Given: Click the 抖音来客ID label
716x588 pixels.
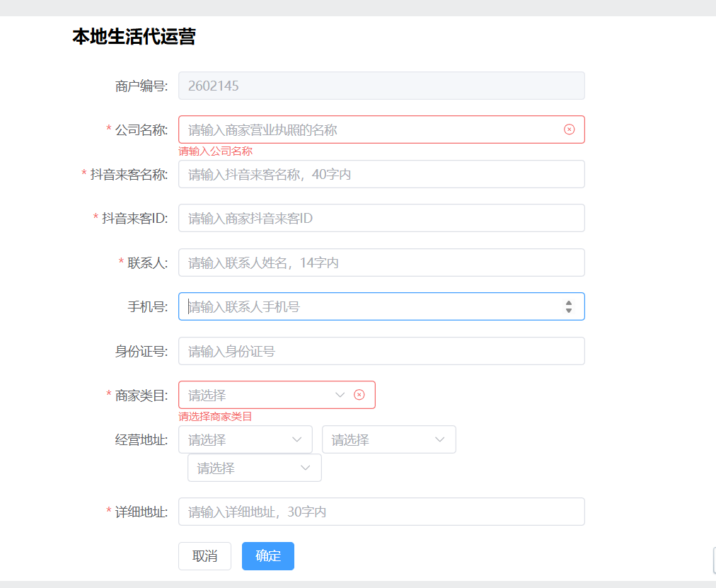Looking at the screenshot, I should tap(134, 218).
